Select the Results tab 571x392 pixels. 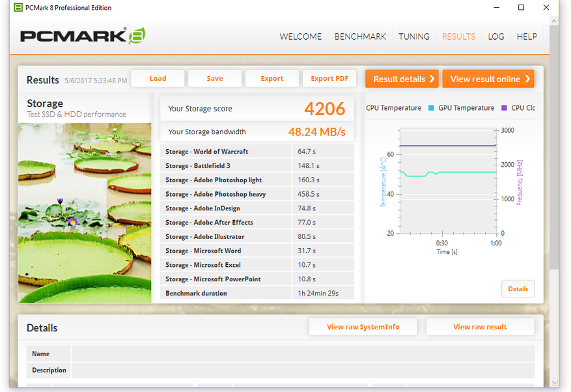[458, 36]
